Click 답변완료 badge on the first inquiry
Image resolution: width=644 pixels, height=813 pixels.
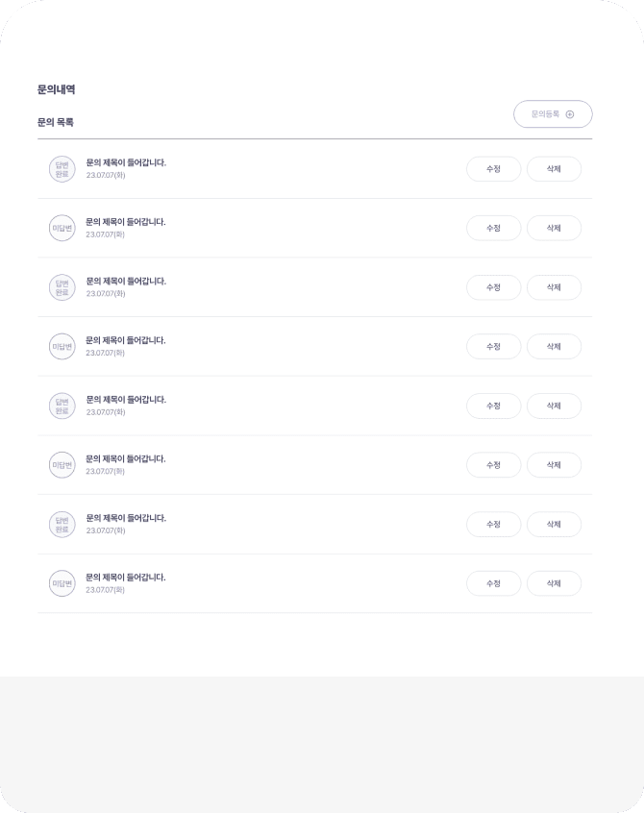click(x=62, y=169)
